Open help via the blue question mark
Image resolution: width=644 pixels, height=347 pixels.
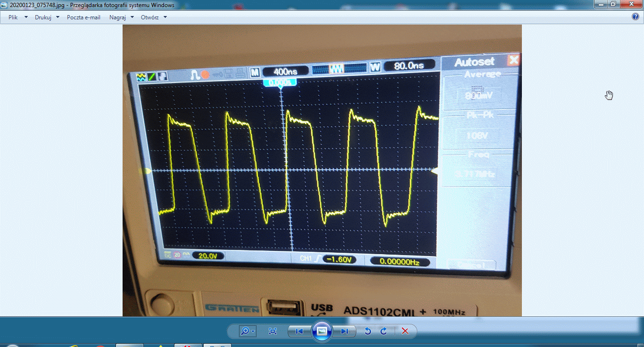click(635, 17)
